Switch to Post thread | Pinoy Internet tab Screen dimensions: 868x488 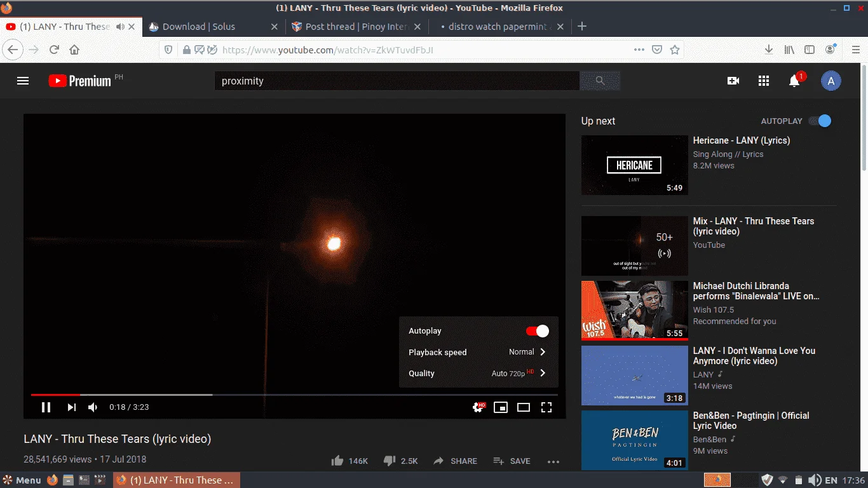pyautogui.click(x=356, y=27)
